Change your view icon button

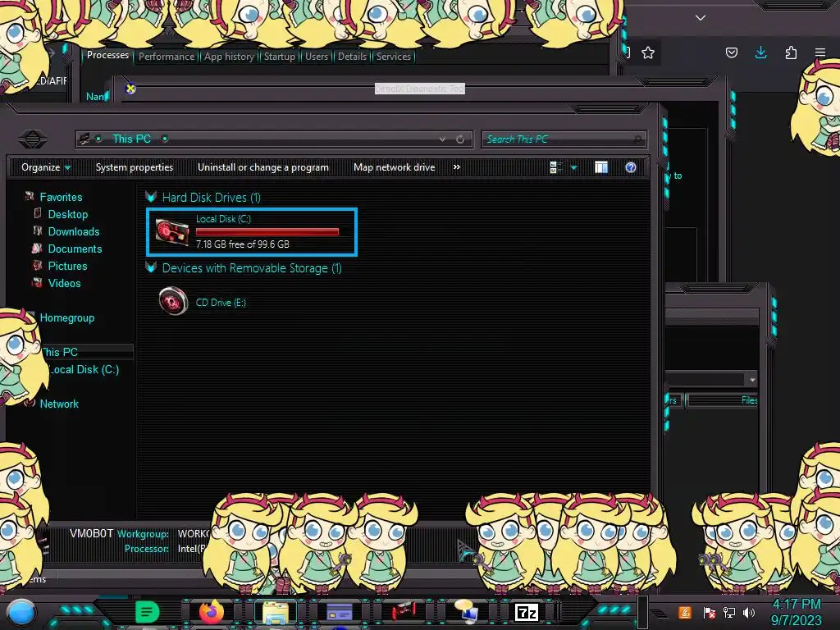coord(555,167)
